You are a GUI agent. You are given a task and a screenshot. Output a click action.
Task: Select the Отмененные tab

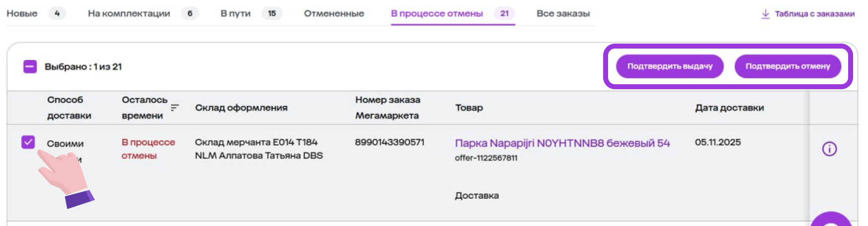click(x=334, y=13)
